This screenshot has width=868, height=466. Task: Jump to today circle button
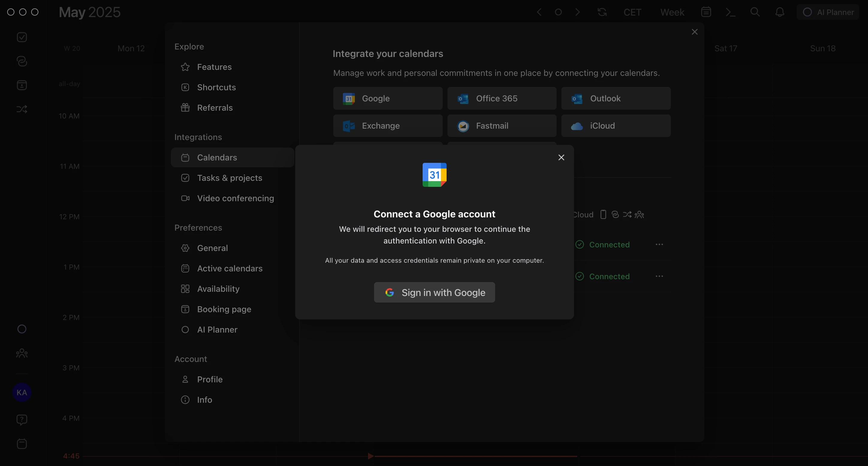point(558,12)
